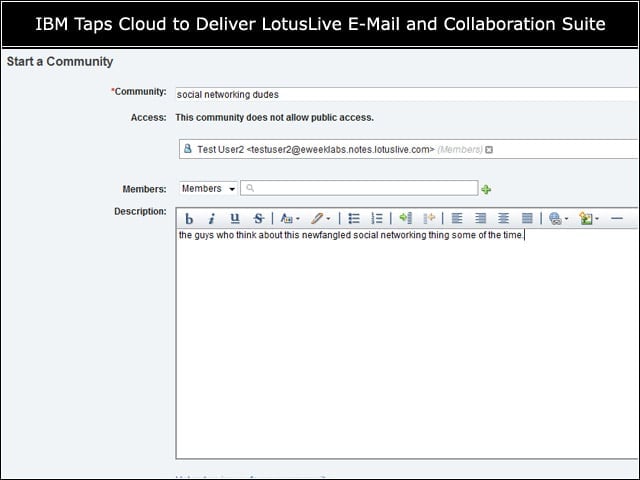Open the insert link dropdown
This screenshot has width=640, height=480.
coord(558,219)
